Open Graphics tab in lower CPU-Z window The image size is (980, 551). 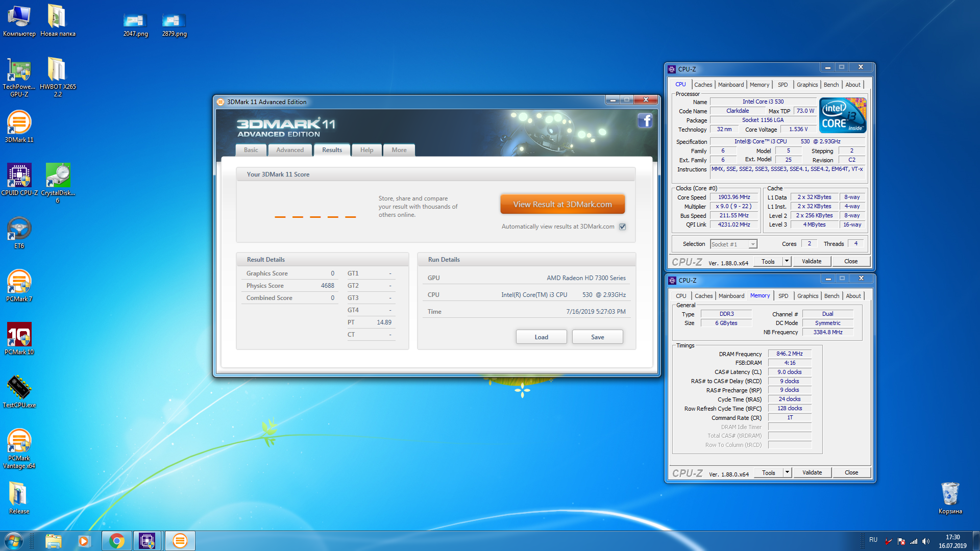click(x=807, y=296)
